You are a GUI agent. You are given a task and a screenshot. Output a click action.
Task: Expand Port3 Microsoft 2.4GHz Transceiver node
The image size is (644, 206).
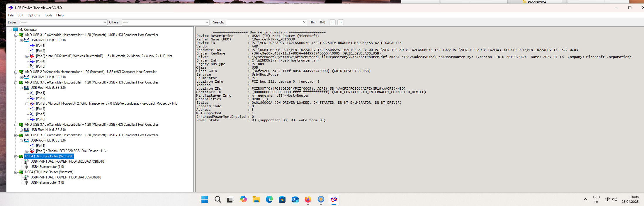coord(27,104)
